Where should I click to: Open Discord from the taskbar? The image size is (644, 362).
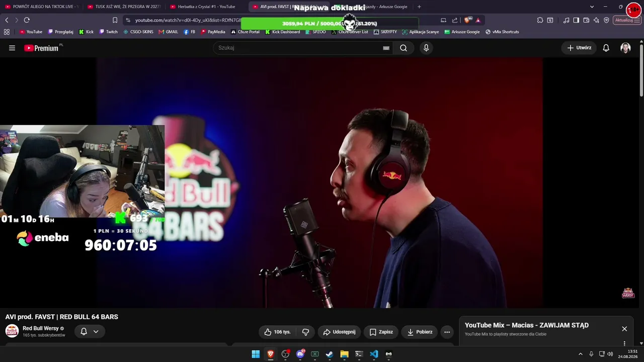point(300,354)
